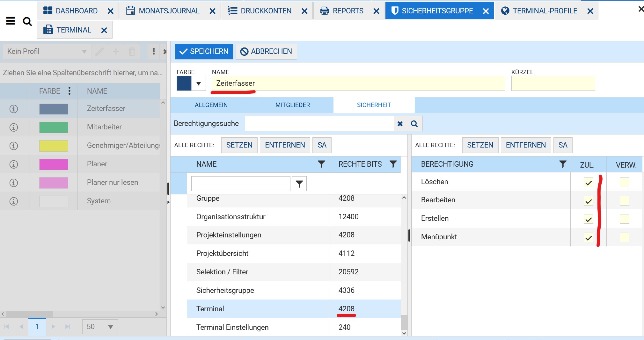The image size is (644, 340).
Task: Uncheck Löschen permission in ZUL column
Action: 588,182
